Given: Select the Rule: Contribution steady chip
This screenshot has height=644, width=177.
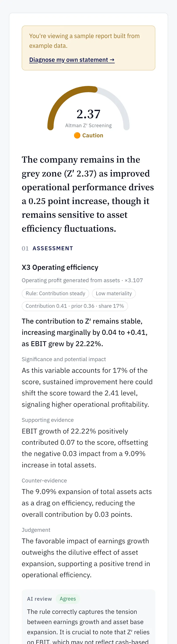Looking at the screenshot, I should (55, 293).
